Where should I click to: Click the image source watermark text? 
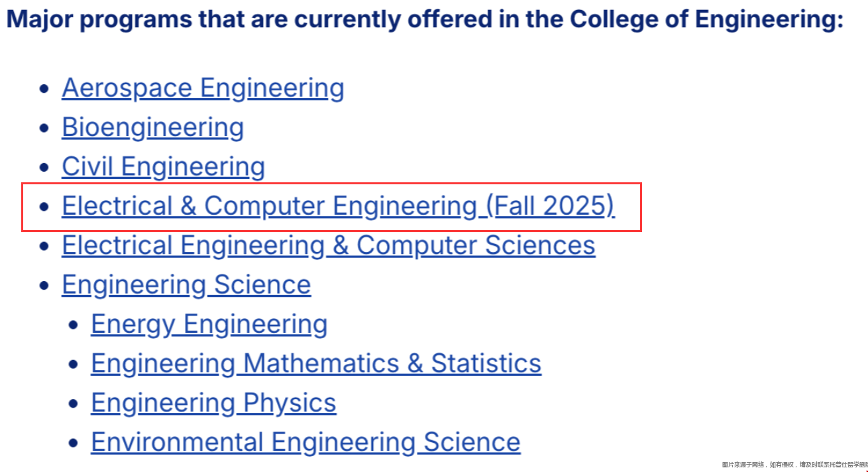click(x=794, y=465)
